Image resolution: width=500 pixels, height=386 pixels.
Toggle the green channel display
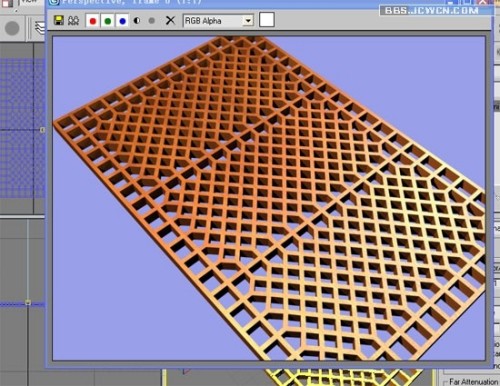click(x=108, y=21)
